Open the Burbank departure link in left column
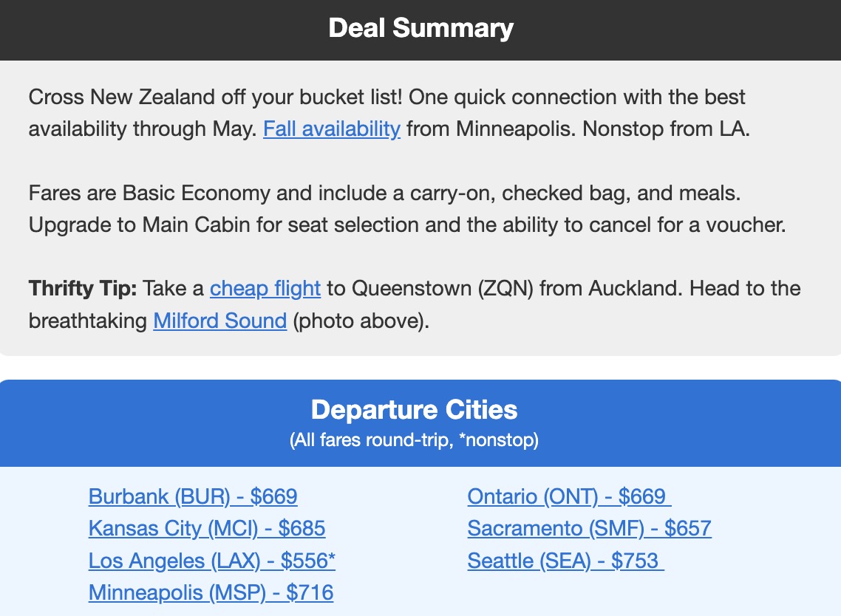Screen dimensions: 841x616 pyautogui.click(x=192, y=496)
